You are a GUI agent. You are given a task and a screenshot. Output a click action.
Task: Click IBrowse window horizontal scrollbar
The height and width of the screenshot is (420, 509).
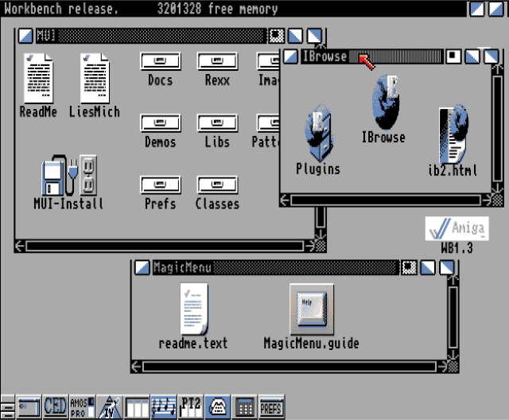[x=386, y=200]
